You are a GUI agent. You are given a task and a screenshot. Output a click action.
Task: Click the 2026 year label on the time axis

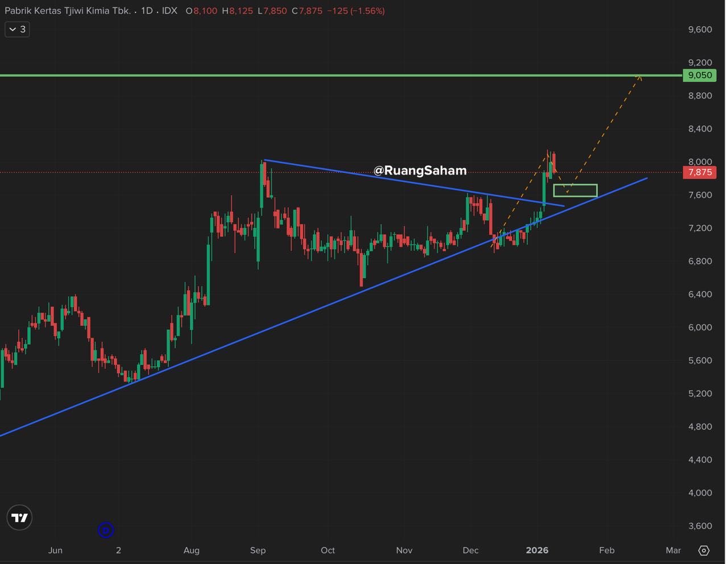point(537,550)
